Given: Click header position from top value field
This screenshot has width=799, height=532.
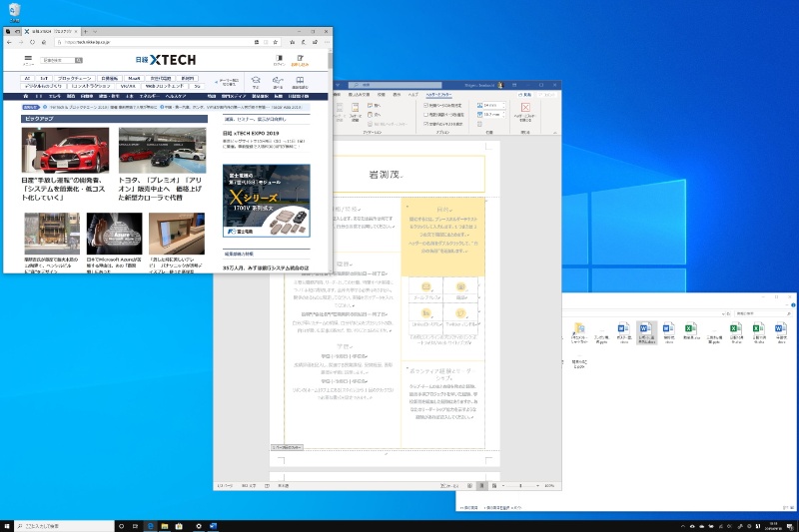Looking at the screenshot, I should (x=493, y=106).
